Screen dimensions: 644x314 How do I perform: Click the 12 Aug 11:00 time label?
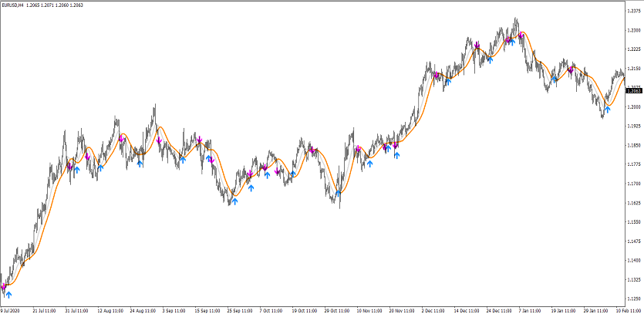110,310
